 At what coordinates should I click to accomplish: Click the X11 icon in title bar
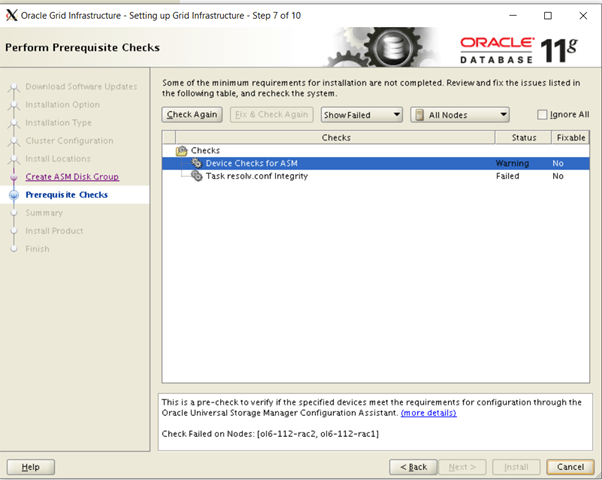[12, 15]
